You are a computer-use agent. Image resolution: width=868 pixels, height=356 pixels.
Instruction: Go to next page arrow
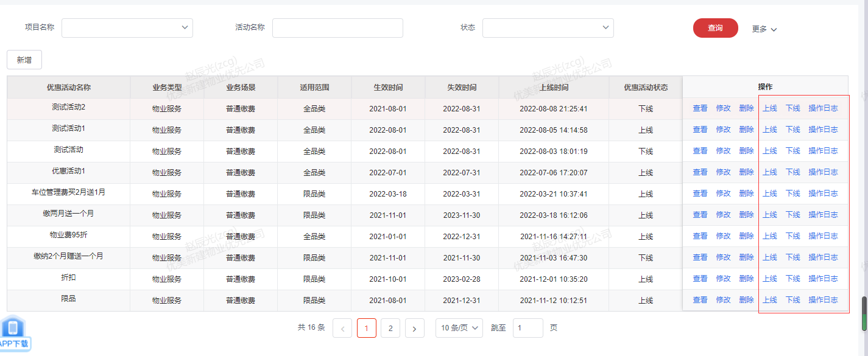414,329
